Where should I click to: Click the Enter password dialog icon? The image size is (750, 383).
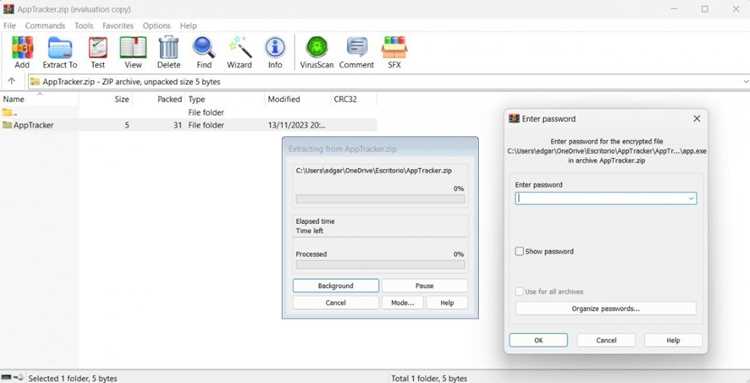tap(514, 119)
